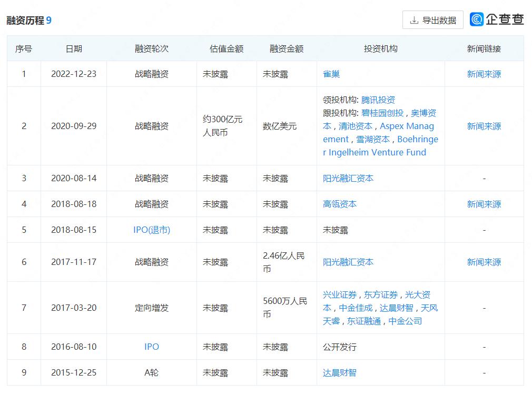532x394 pixels.
Task: Open the 高瓴资本 investor link
Action: point(340,204)
